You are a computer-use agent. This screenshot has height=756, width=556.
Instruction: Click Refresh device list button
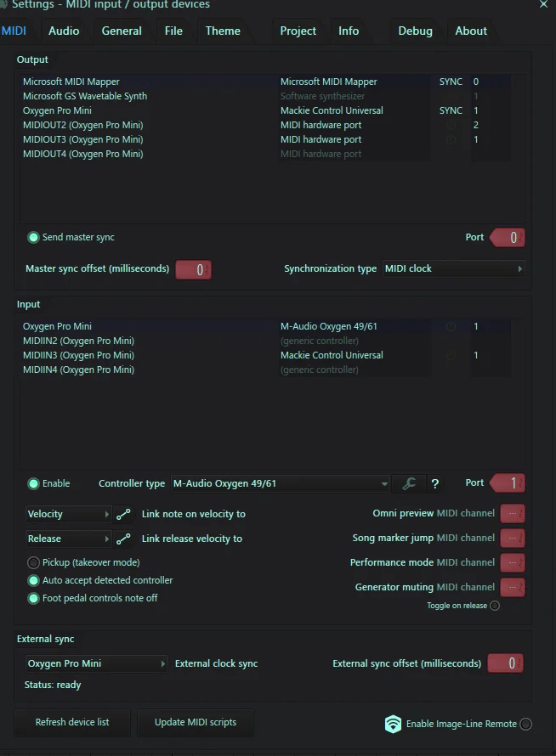[x=72, y=722]
